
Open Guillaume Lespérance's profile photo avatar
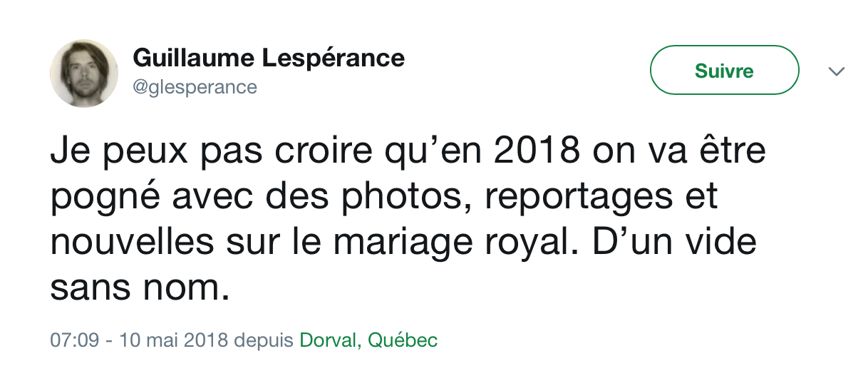coord(84,73)
